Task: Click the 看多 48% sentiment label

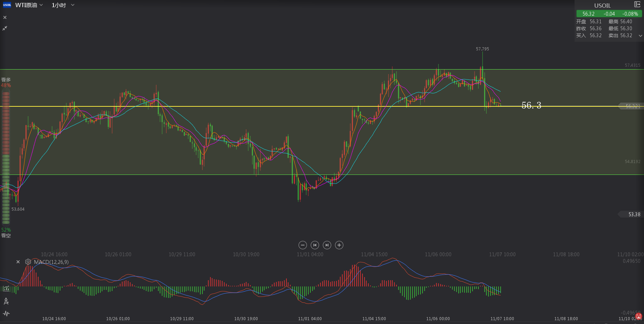Action: 6,82
